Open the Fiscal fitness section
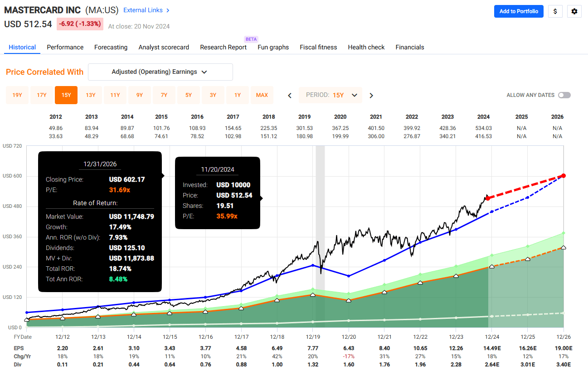This screenshot has width=588, height=370. 318,47
